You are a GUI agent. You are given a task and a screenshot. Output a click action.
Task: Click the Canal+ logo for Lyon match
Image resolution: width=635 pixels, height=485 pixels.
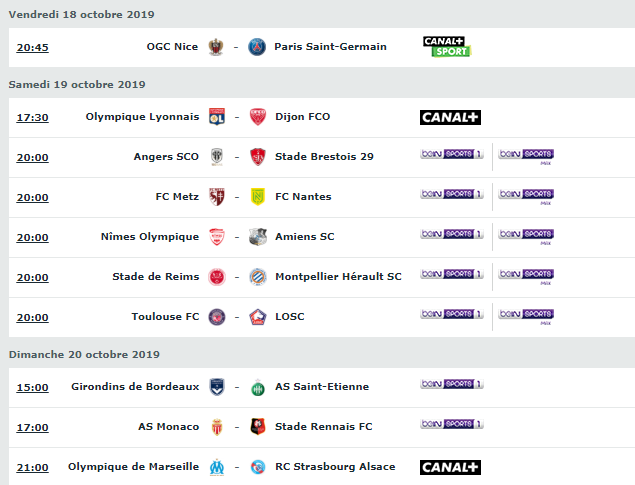[450, 117]
